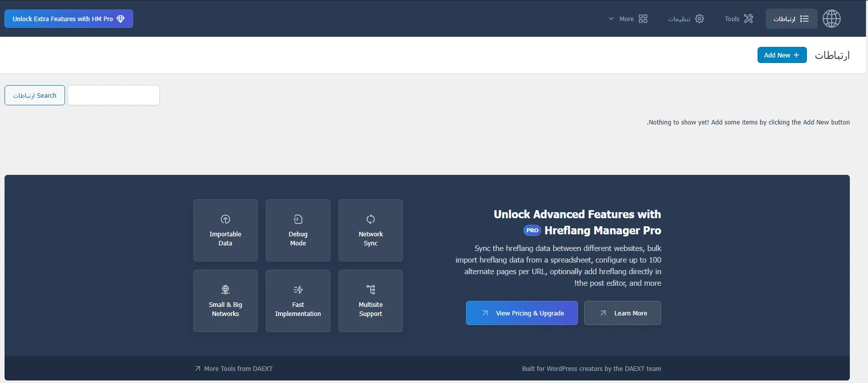
Task: Focus the search text input field
Action: pyautogui.click(x=113, y=95)
